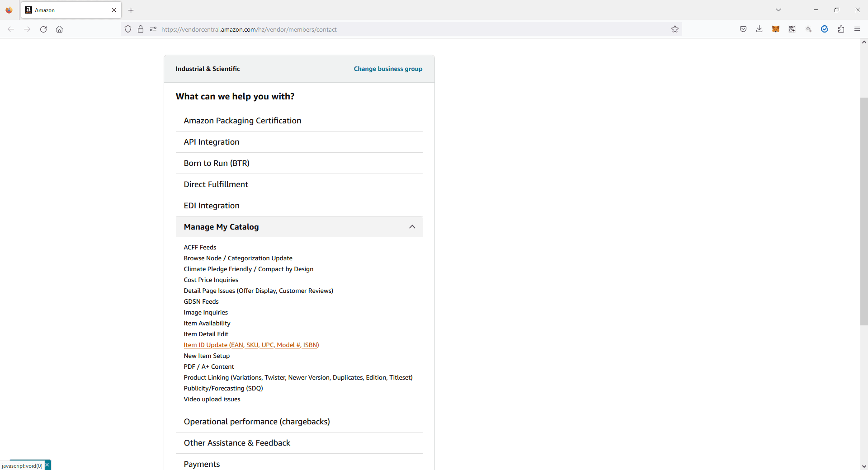Expand Operational performance (chargebacks) topic

pos(299,422)
